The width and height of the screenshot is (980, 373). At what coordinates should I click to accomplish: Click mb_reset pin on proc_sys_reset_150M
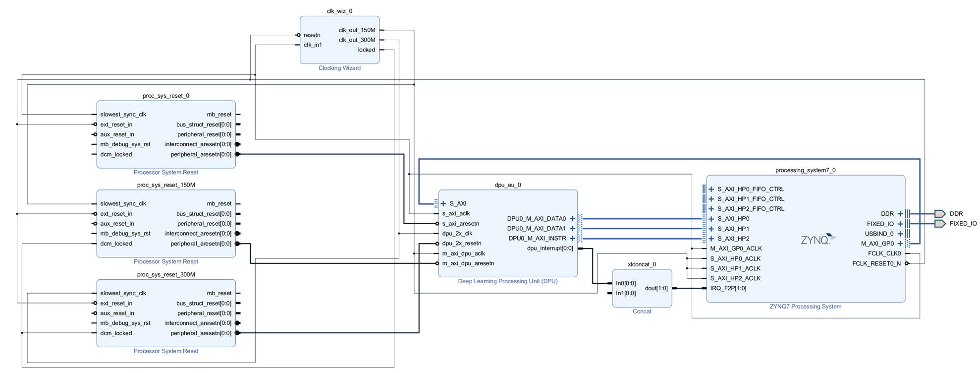click(219, 204)
